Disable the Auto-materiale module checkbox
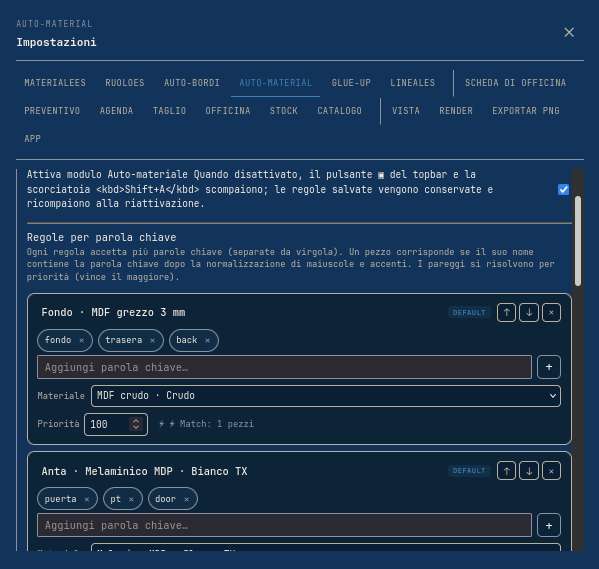This screenshot has width=599, height=569. pos(563,189)
